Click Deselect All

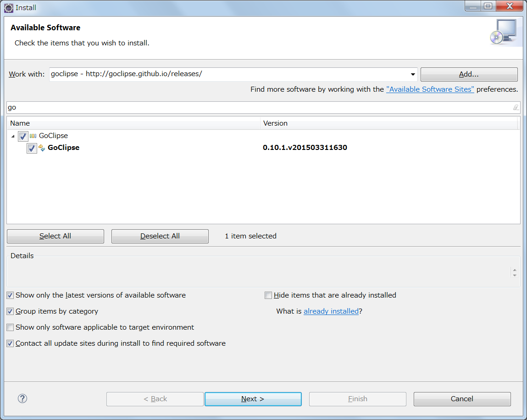coord(160,236)
